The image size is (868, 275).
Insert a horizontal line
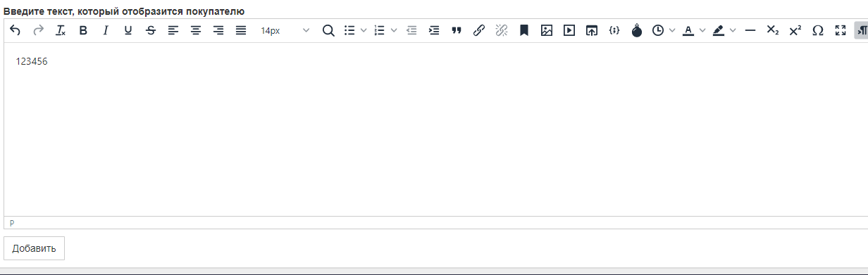click(750, 30)
